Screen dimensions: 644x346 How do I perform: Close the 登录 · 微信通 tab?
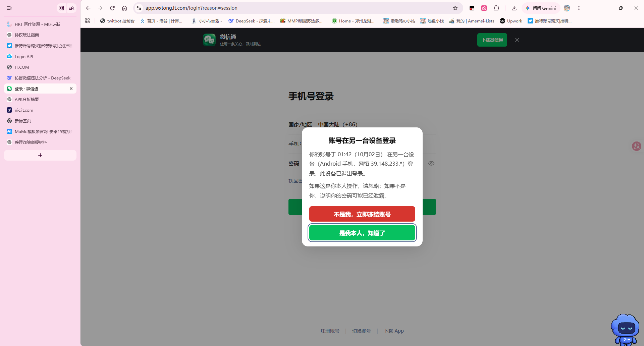point(71,89)
